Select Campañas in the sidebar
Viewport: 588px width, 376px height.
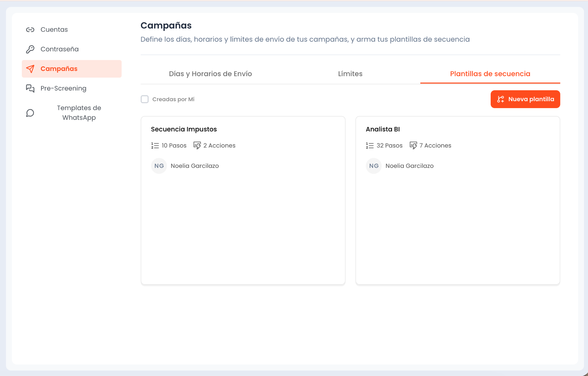[x=72, y=69]
